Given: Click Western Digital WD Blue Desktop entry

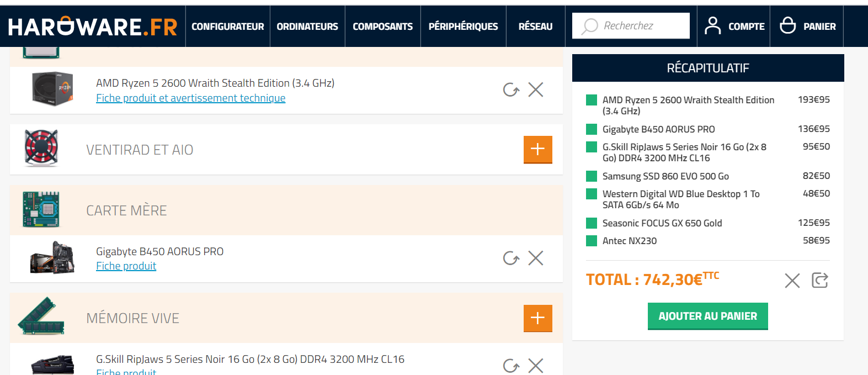Looking at the screenshot, I should coord(681,199).
